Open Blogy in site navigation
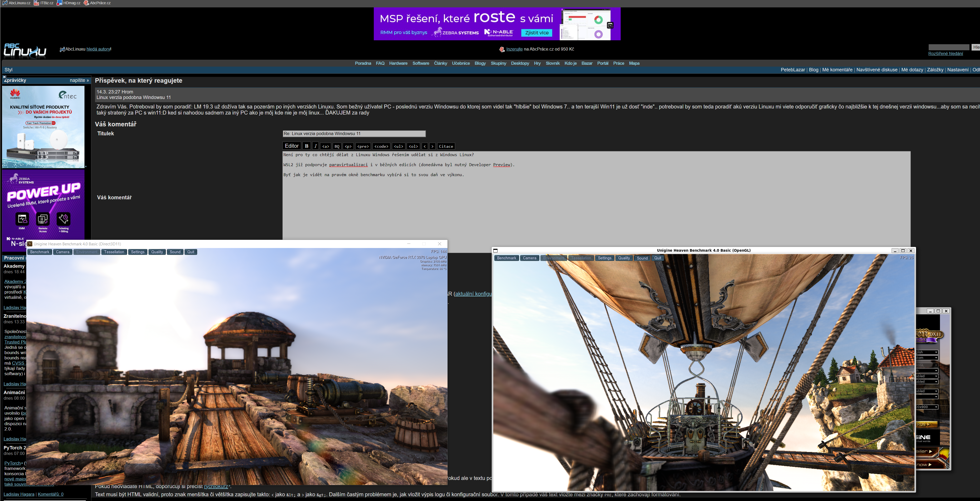This screenshot has height=501, width=980. (x=480, y=63)
